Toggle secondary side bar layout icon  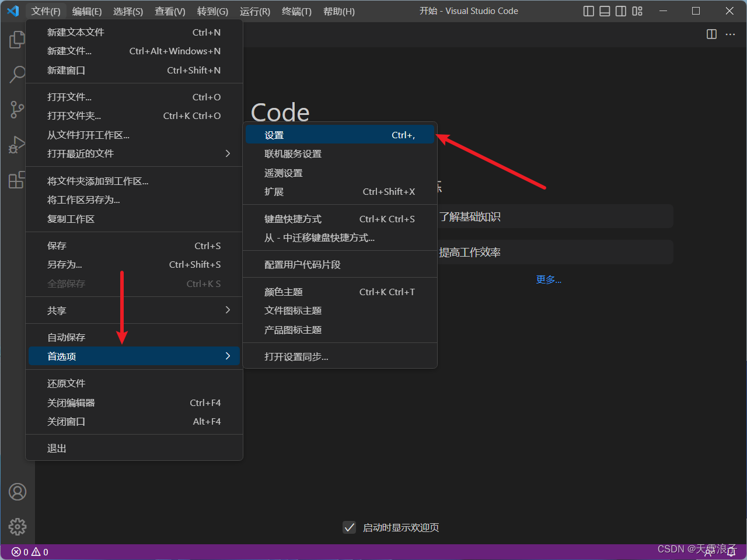(621, 11)
